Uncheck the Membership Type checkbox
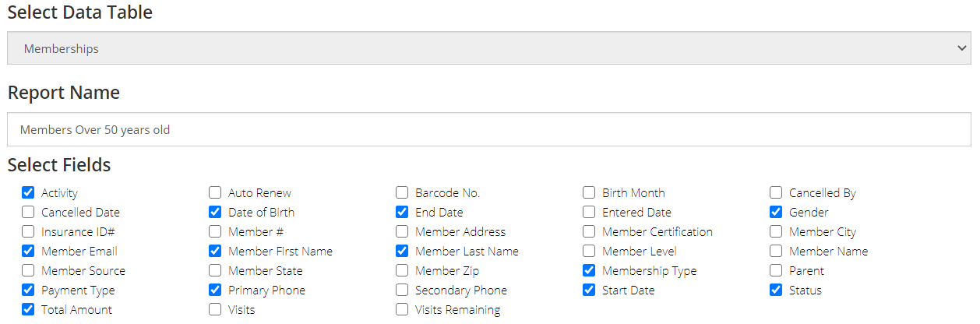Image resolution: width=980 pixels, height=324 pixels. pos(589,270)
